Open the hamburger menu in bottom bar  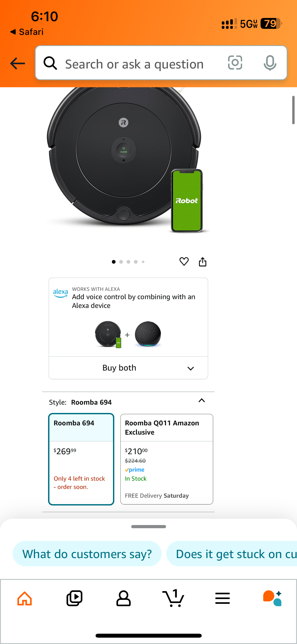point(223,598)
